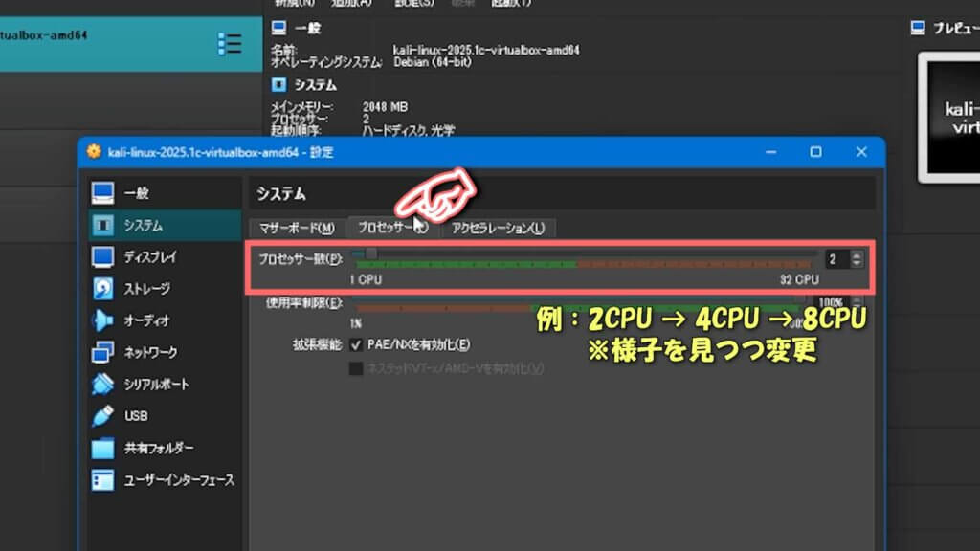
Task: Switch to the マザーボード(M) tab
Action: click(297, 228)
